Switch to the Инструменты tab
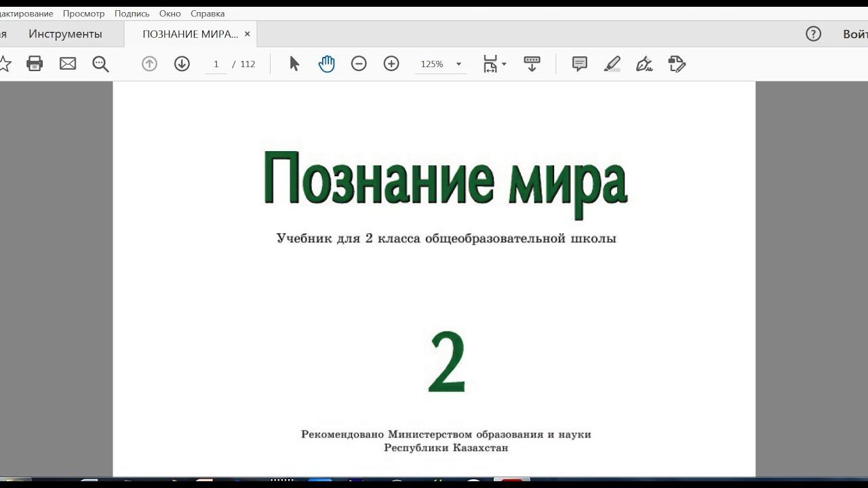 point(65,34)
